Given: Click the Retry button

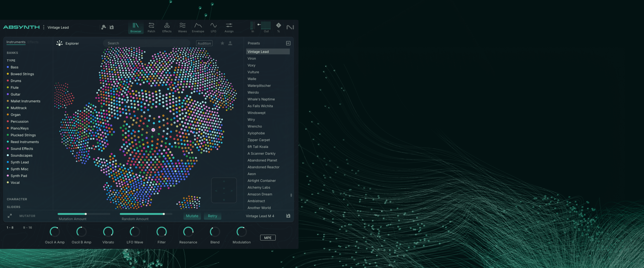Looking at the screenshot, I should (212, 216).
